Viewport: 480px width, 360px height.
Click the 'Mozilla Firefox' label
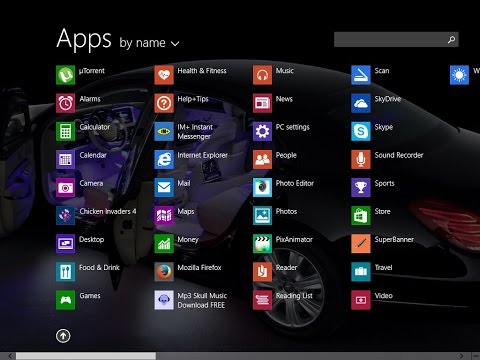click(199, 268)
